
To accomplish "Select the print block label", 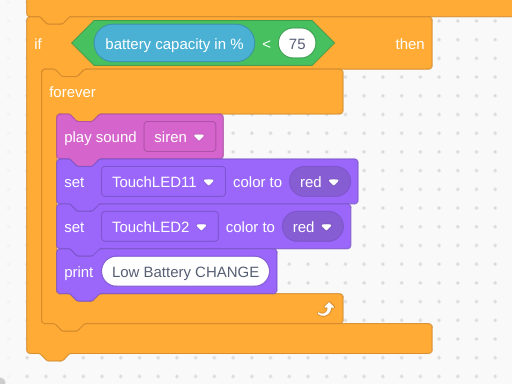I will point(79,272).
